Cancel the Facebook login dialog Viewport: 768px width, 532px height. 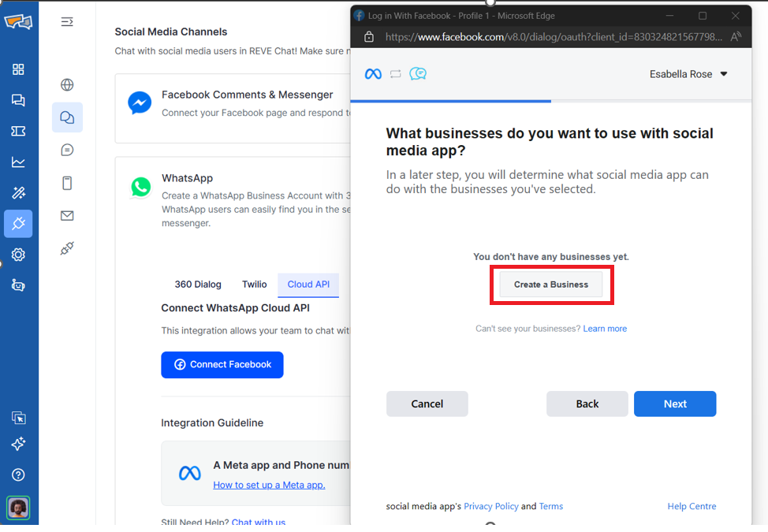[427, 404]
